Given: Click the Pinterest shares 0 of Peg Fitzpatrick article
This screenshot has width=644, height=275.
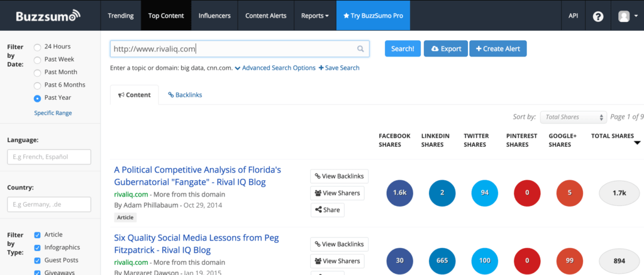Looking at the screenshot, I should (x=527, y=261).
